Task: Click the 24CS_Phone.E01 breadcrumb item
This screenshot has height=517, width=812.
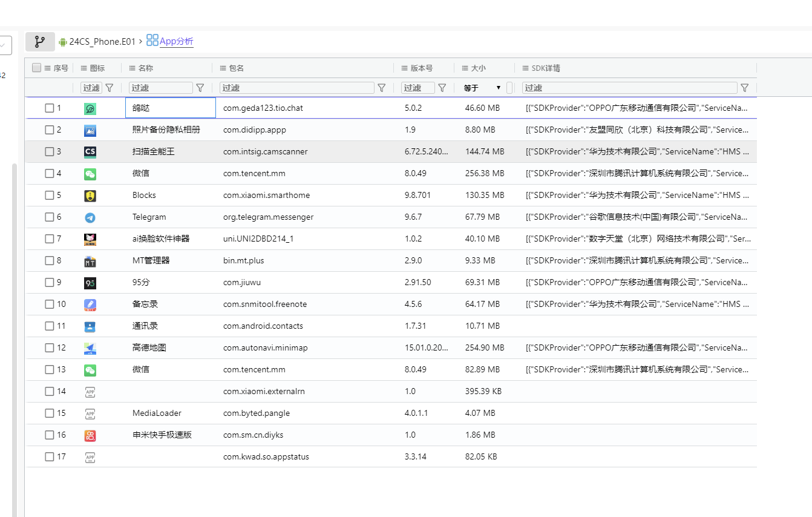Action: click(x=102, y=42)
